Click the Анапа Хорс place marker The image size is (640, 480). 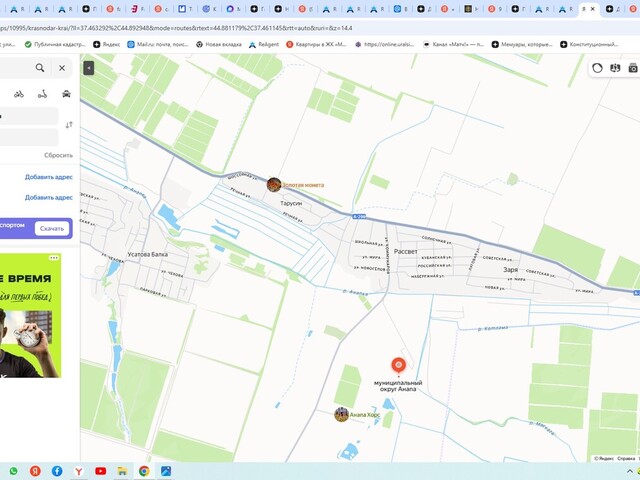[342, 414]
